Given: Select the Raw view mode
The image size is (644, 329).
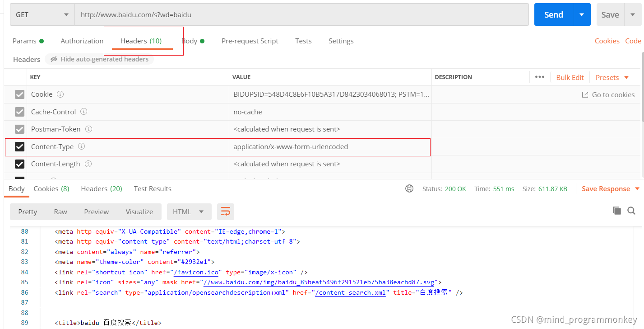Looking at the screenshot, I should point(60,211).
